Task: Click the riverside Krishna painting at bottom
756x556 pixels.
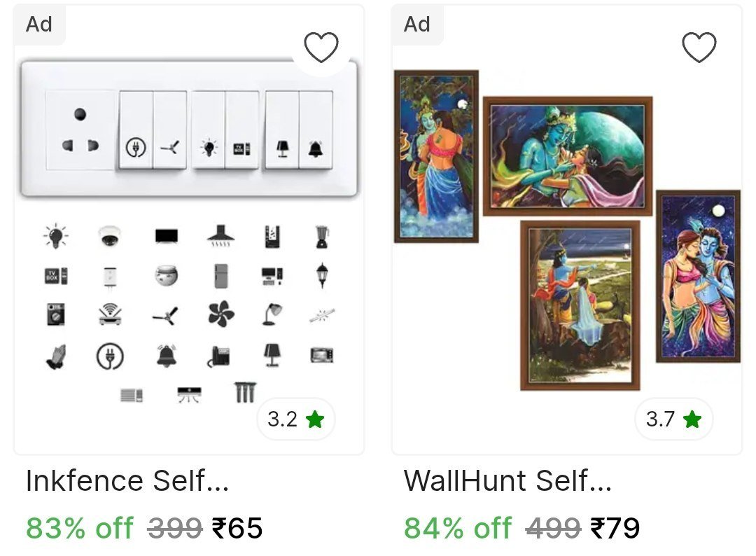Action: tap(580, 305)
